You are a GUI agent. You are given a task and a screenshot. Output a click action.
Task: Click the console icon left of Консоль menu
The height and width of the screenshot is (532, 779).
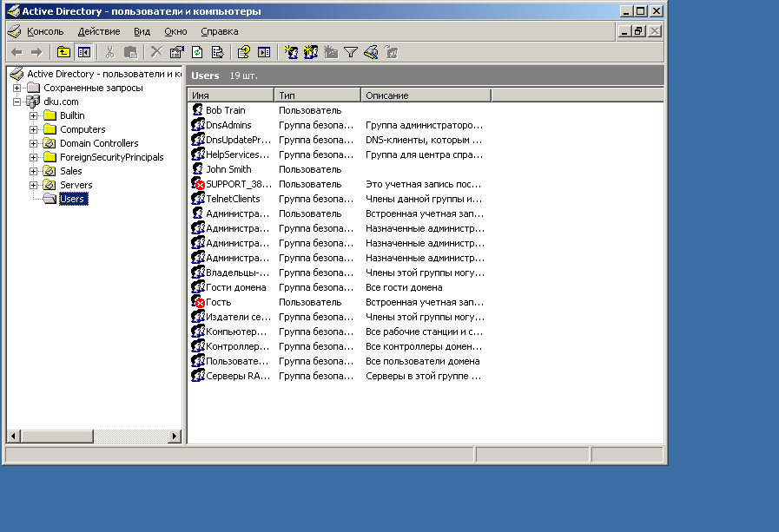pyautogui.click(x=15, y=31)
